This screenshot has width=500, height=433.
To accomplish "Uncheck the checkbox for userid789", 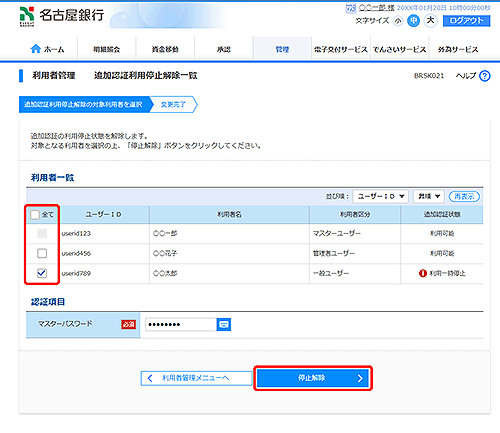I will pos(42,273).
